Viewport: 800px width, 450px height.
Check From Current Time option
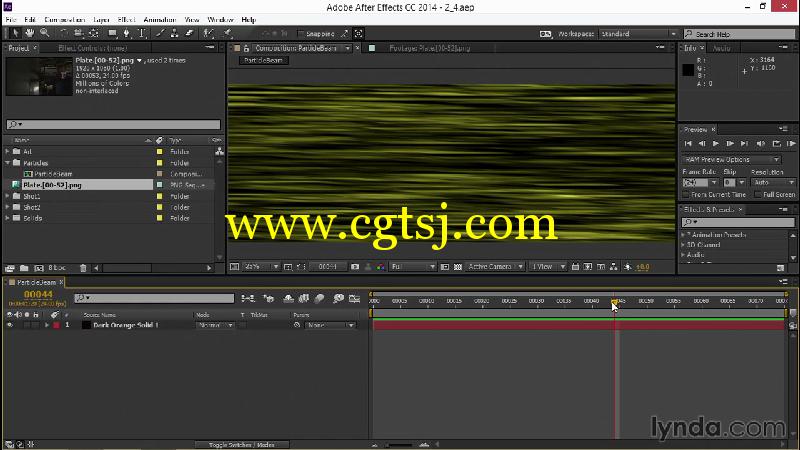click(686, 195)
